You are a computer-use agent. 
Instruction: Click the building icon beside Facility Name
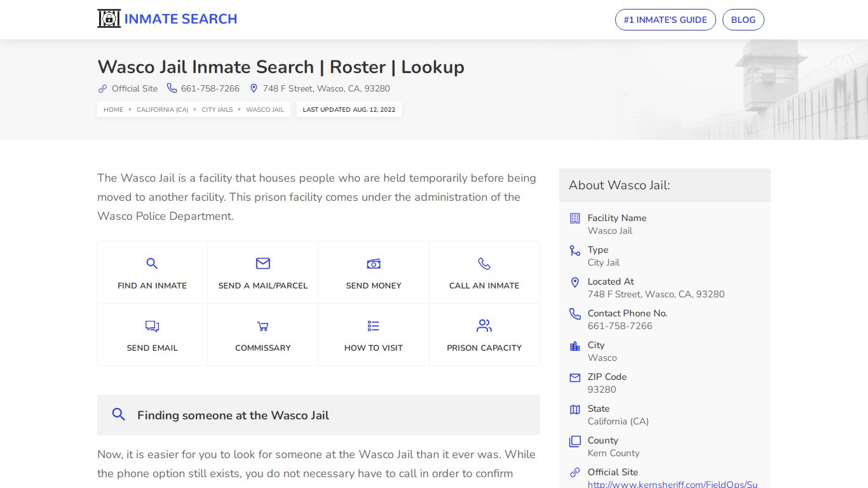(575, 218)
